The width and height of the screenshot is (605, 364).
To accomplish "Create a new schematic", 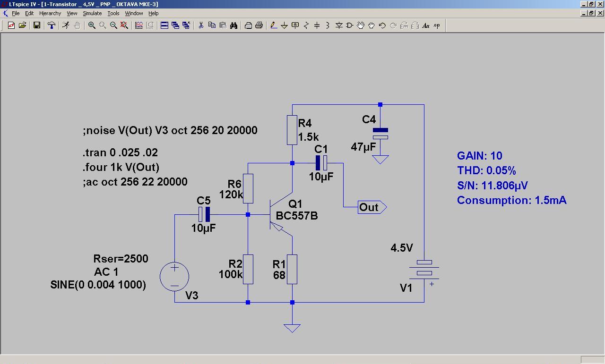I will pos(11,25).
